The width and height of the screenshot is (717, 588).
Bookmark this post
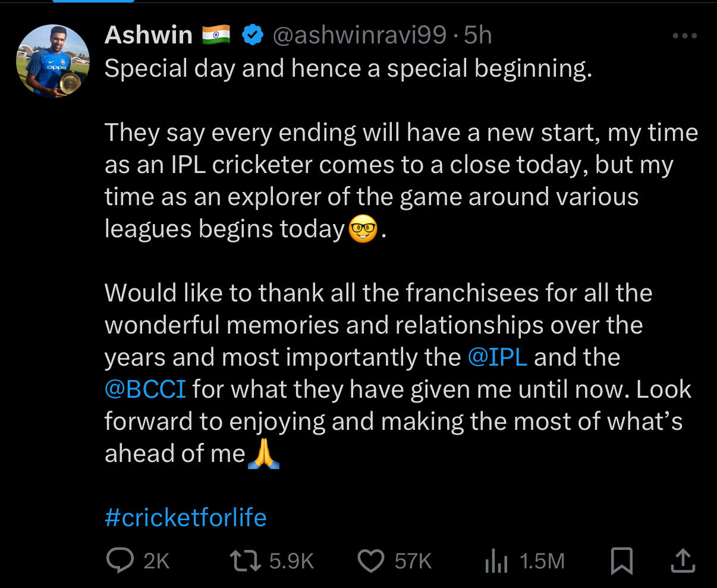(622, 561)
